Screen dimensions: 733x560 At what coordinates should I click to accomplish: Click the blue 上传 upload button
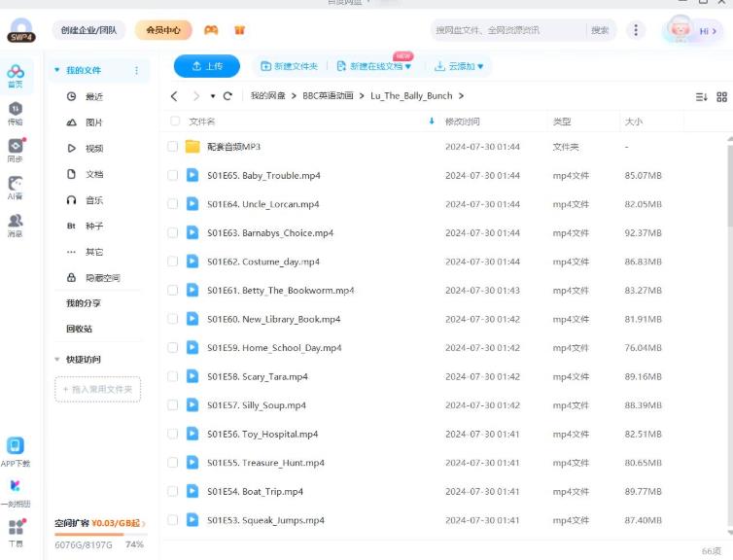pyautogui.click(x=207, y=66)
